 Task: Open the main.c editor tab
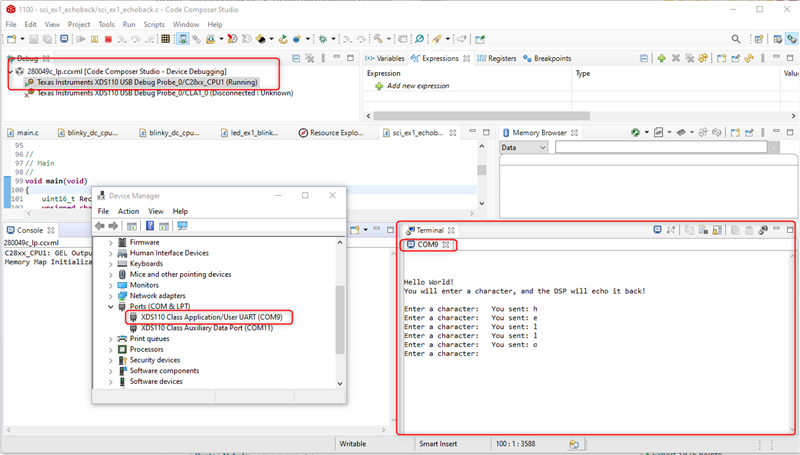point(23,133)
